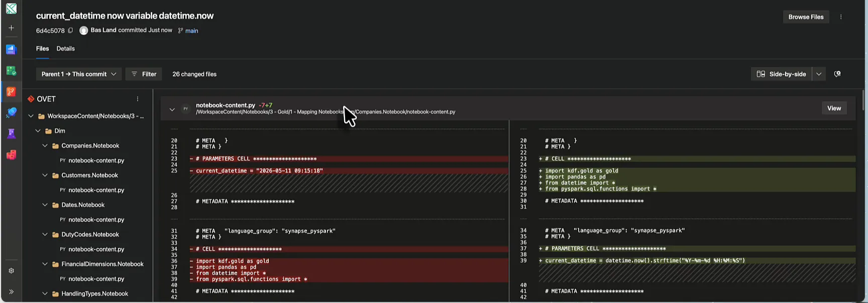Copy commit hash 6d4c5078 via copy icon

pyautogui.click(x=70, y=31)
